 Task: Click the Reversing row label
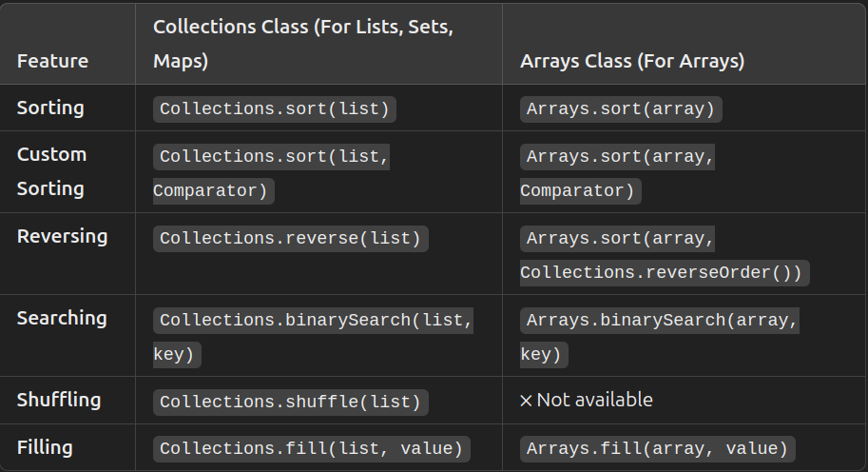(x=63, y=236)
